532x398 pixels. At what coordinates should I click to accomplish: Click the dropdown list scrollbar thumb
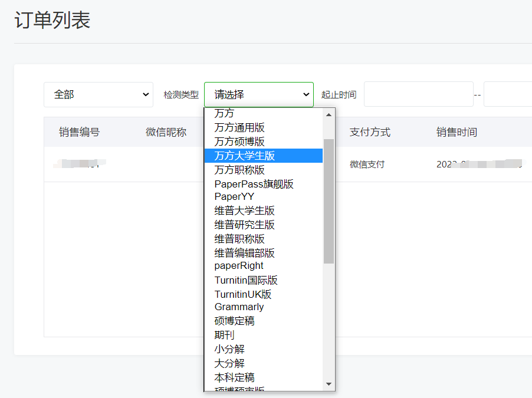click(x=329, y=201)
